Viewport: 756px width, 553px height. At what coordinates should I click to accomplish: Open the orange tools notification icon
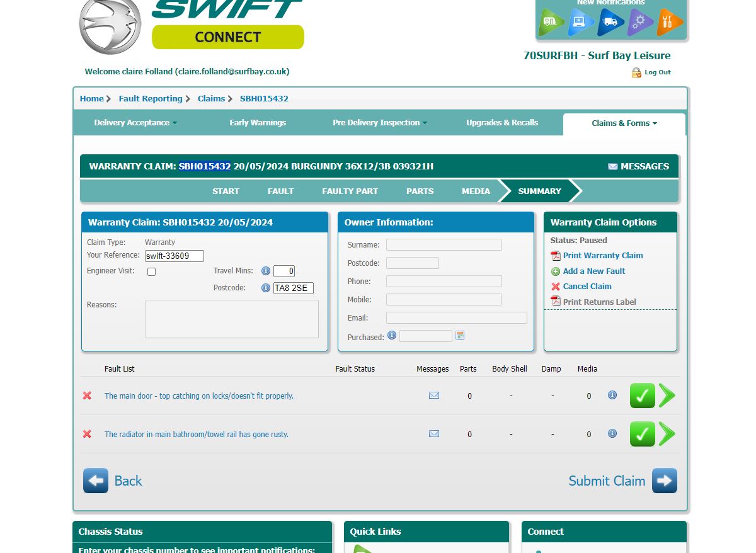(670, 23)
